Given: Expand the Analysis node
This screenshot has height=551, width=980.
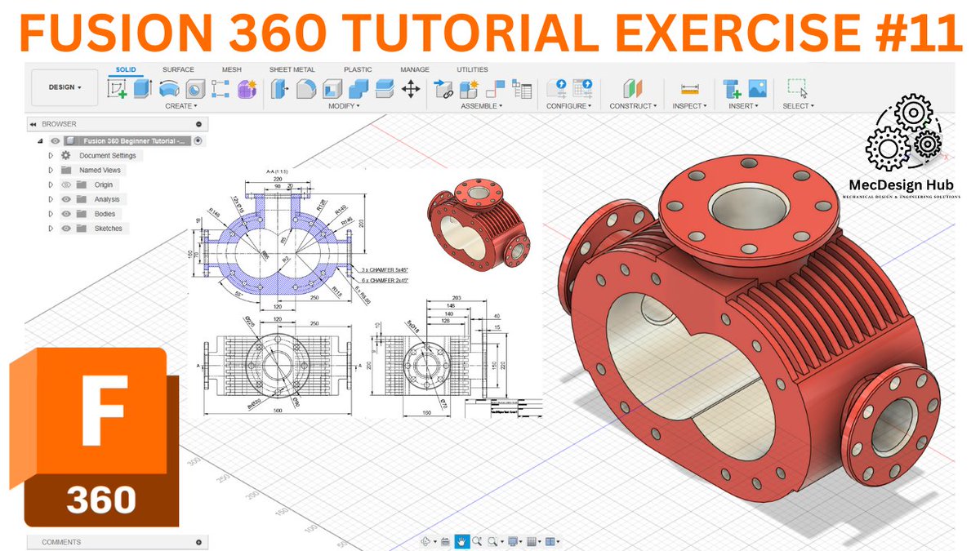Looking at the screenshot, I should point(51,199).
